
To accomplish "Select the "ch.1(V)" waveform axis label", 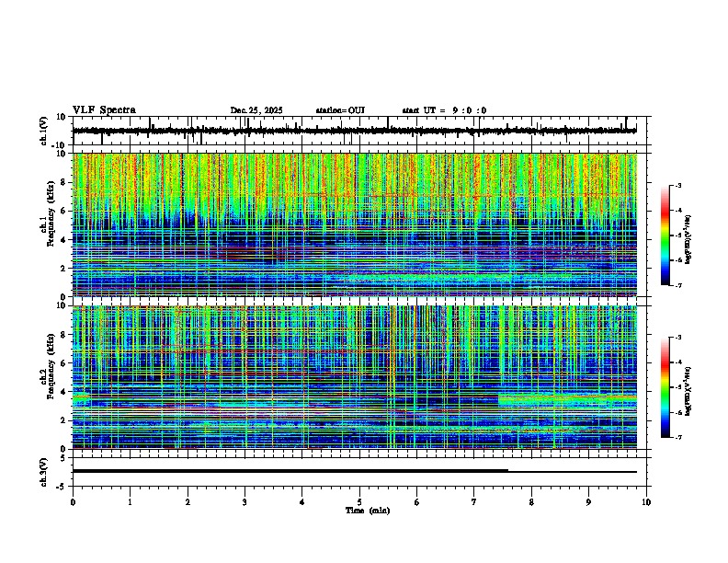I will click(44, 131).
